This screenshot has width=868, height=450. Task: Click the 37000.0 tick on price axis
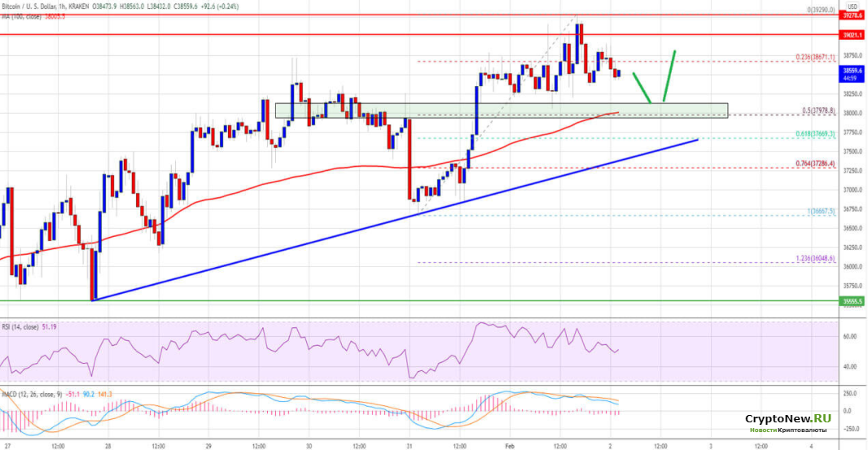pos(853,190)
